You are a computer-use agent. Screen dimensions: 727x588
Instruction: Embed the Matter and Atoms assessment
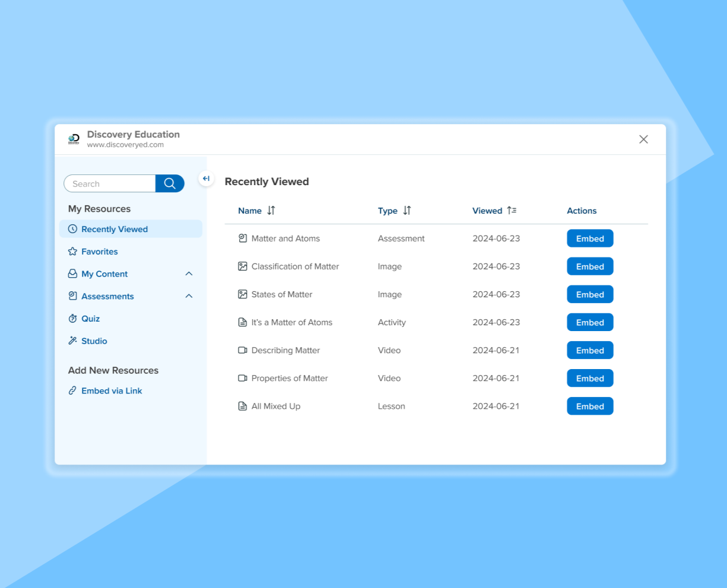click(x=590, y=239)
